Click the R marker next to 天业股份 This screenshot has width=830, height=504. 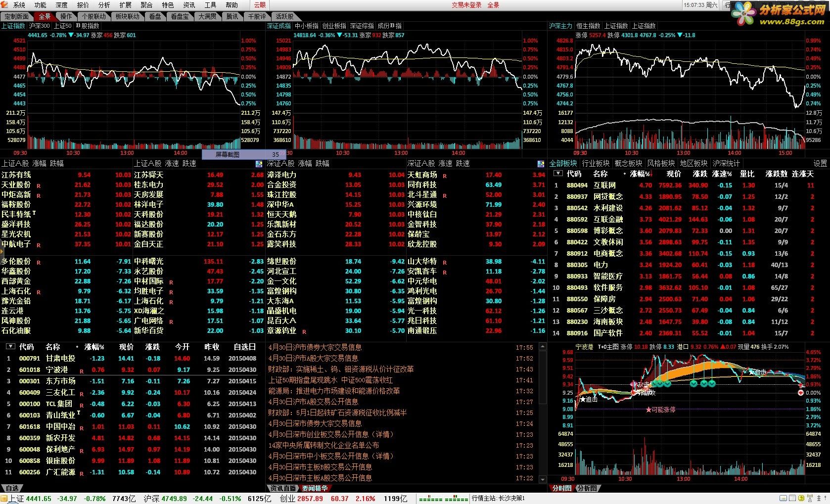(39, 186)
